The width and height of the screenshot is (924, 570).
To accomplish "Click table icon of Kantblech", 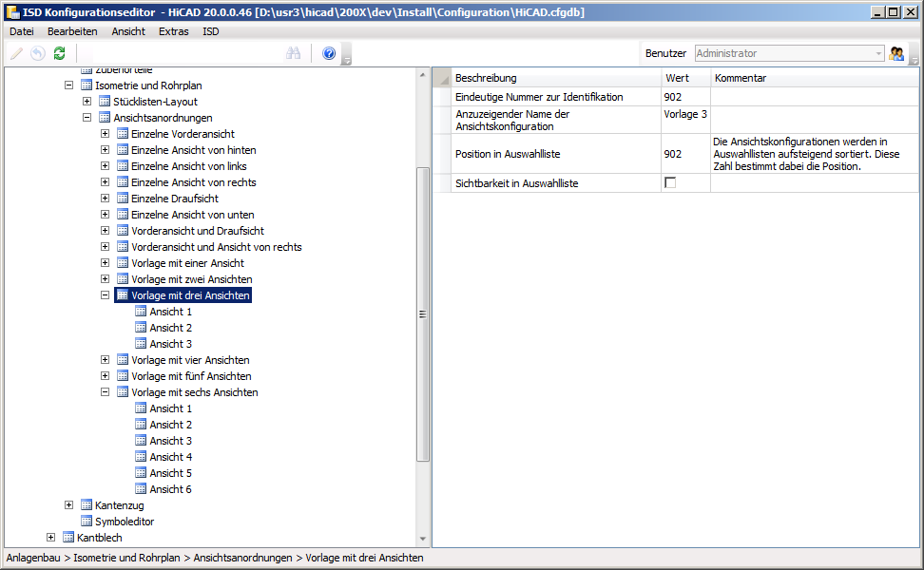I will [68, 537].
